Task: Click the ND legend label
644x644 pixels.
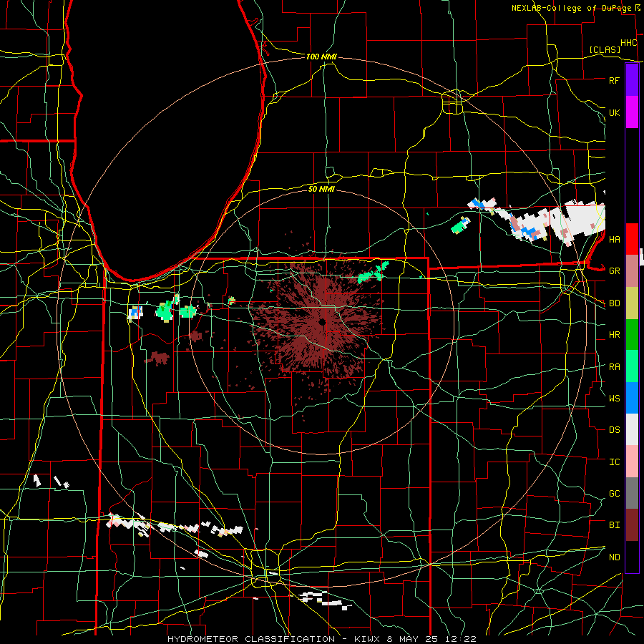Action: [614, 557]
